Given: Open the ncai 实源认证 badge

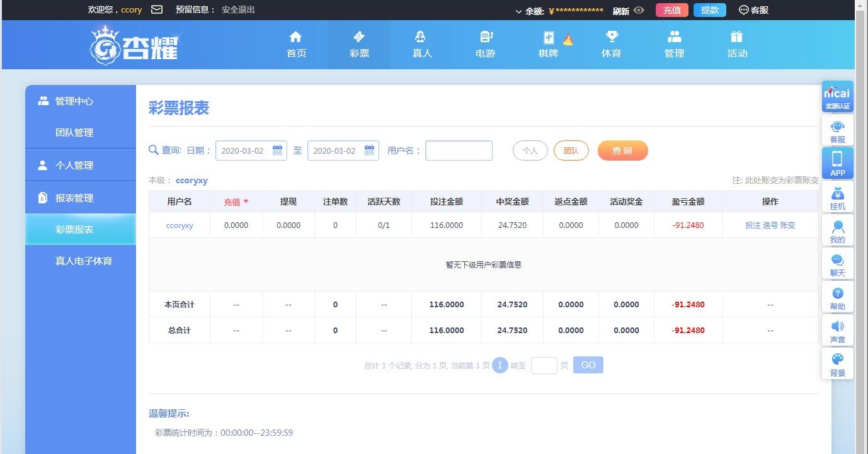Looking at the screenshot, I should (838, 97).
